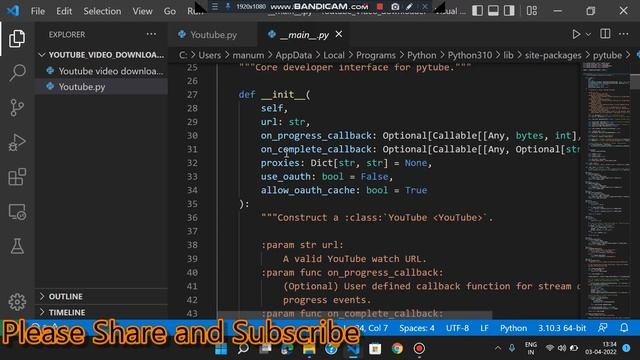Select manum in the breadcrumb path

point(248,55)
